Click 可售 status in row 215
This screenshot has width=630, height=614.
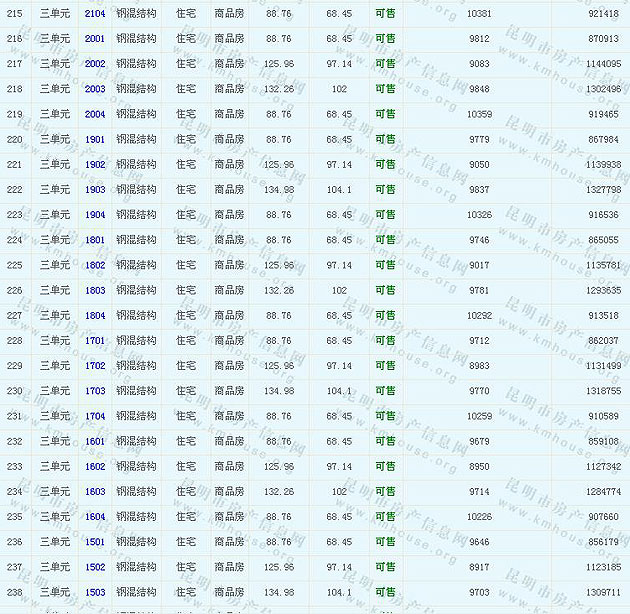[x=385, y=13]
